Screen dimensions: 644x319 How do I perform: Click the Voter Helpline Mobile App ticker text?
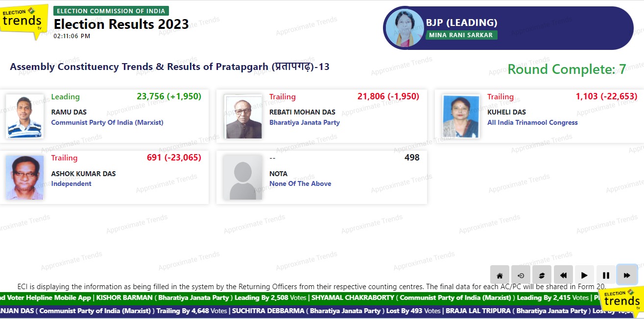(46, 297)
